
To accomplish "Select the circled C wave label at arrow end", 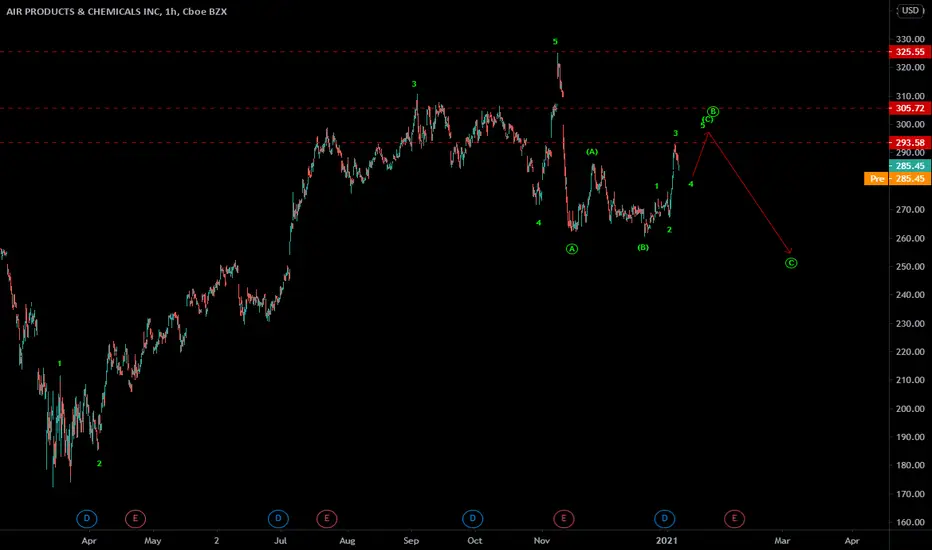I will click(x=791, y=263).
